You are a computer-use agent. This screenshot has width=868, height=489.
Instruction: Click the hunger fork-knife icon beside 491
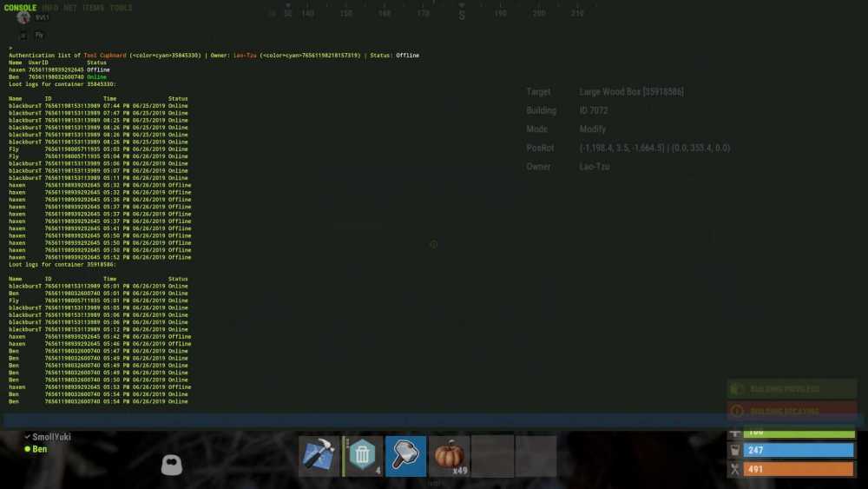pyautogui.click(x=735, y=469)
